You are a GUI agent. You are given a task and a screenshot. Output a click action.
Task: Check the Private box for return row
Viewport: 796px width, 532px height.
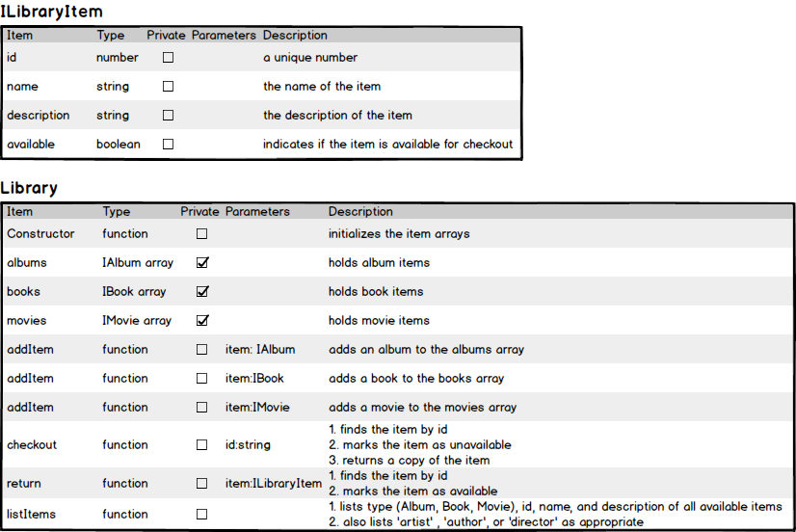[202, 483]
